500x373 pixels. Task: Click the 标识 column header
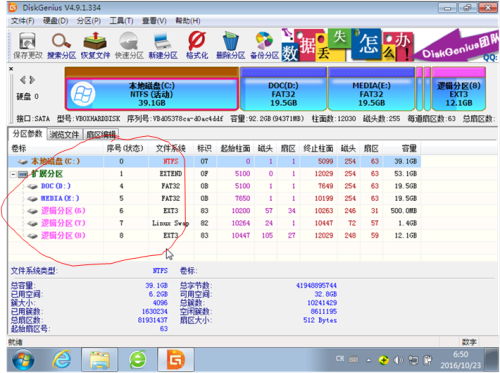[205, 148]
